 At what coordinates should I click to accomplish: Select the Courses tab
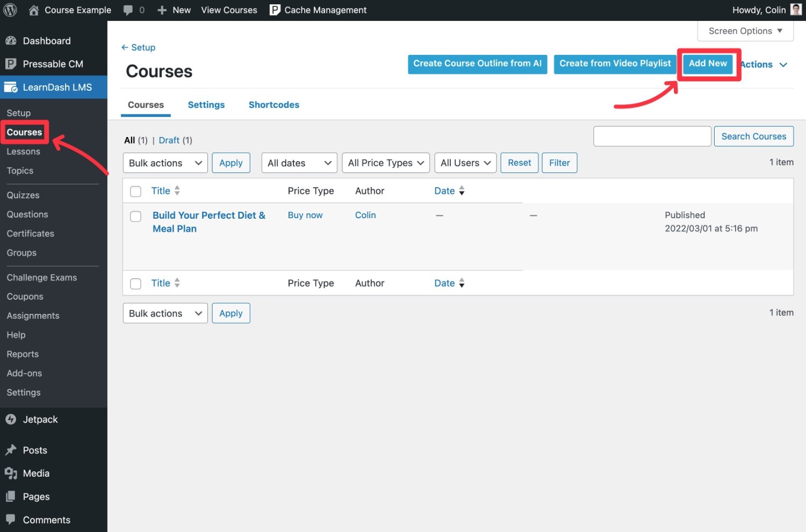pyautogui.click(x=146, y=105)
